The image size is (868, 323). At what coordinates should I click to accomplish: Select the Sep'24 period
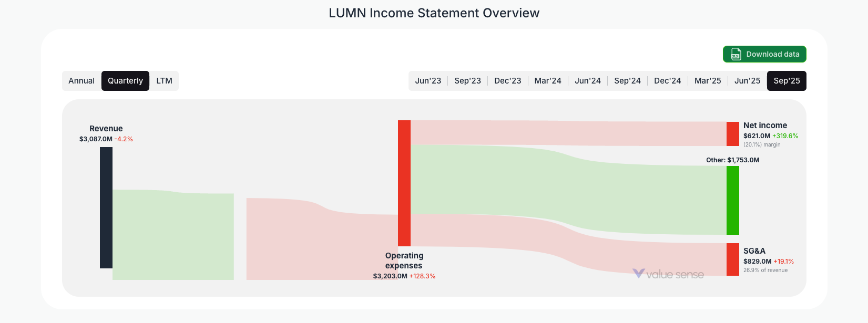(x=627, y=81)
